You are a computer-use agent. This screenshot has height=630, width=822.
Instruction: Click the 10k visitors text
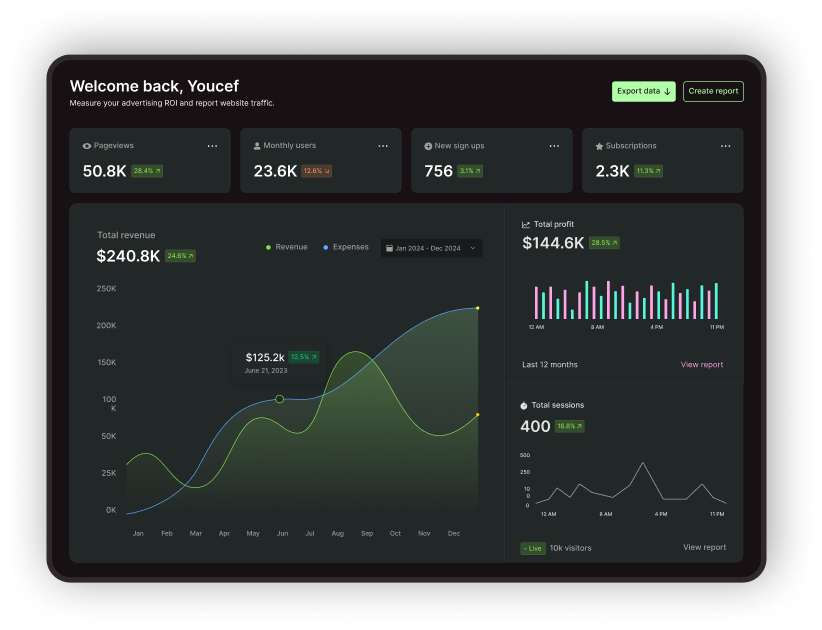point(570,548)
